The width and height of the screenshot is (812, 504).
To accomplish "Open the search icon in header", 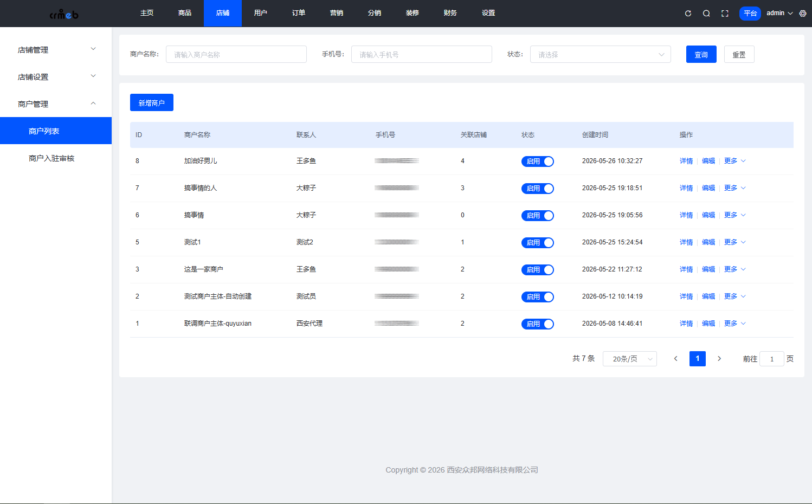I will coord(706,14).
